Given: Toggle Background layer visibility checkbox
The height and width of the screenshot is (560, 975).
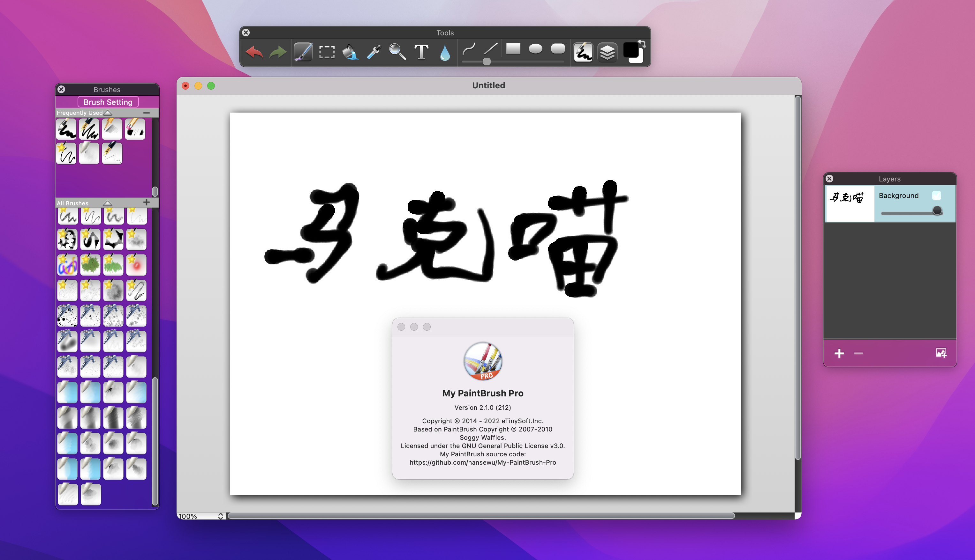Looking at the screenshot, I should [x=936, y=195].
